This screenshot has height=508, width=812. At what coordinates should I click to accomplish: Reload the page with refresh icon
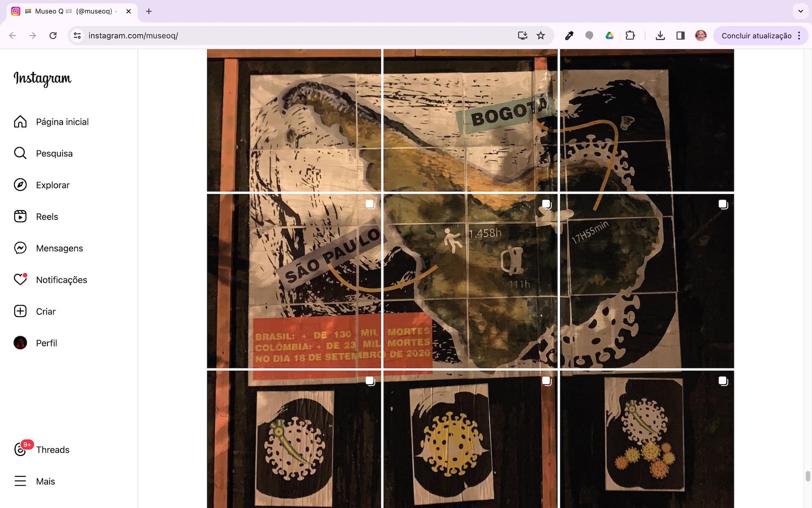53,36
